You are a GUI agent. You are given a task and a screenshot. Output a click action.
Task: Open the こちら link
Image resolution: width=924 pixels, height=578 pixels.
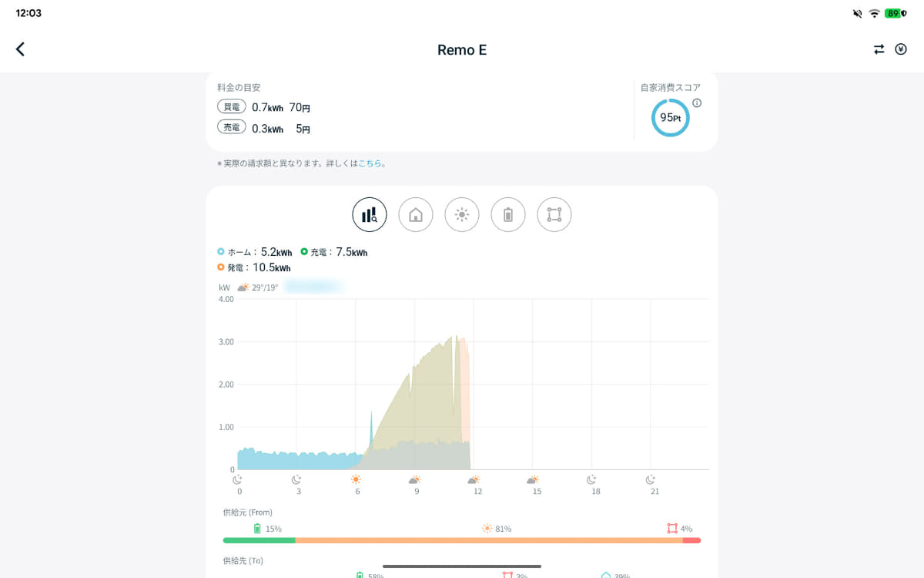(x=367, y=163)
